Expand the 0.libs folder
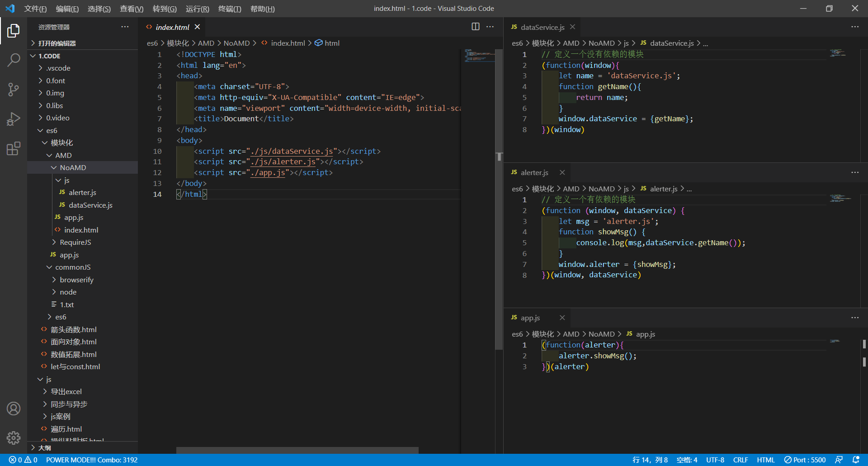 click(x=82, y=105)
